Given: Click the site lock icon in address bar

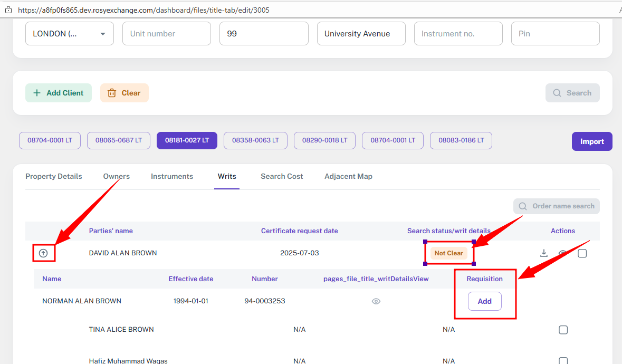Looking at the screenshot, I should click(x=8, y=10).
